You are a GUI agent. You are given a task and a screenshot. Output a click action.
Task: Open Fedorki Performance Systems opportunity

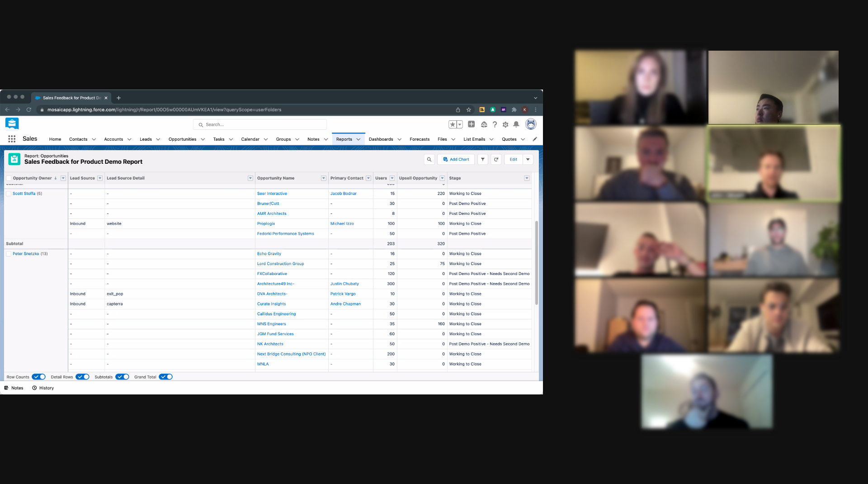click(286, 234)
